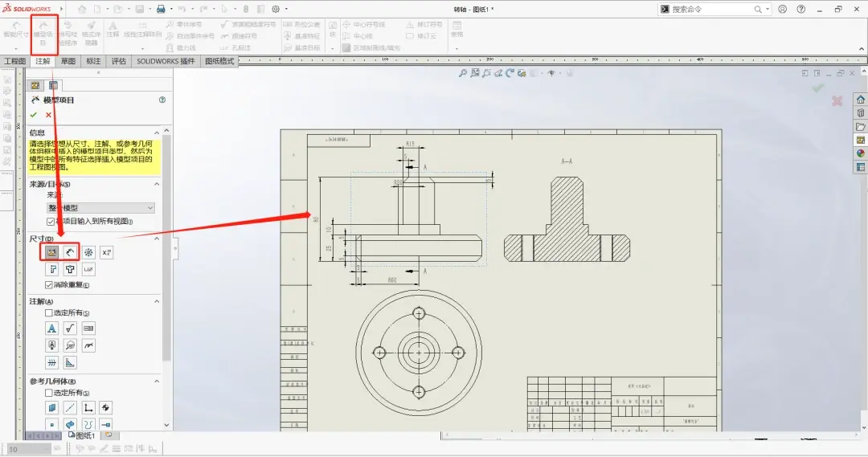Image resolution: width=868 pixels, height=457 pixels.
Task: Open the 评估 tab
Action: click(118, 61)
